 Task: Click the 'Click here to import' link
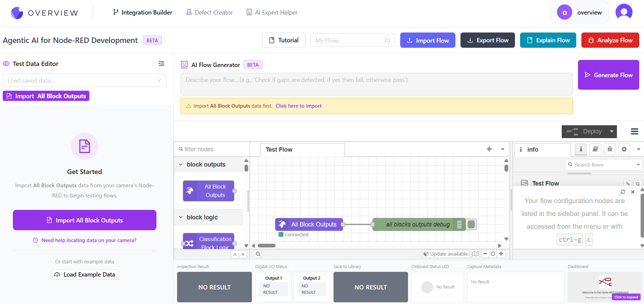(x=298, y=106)
